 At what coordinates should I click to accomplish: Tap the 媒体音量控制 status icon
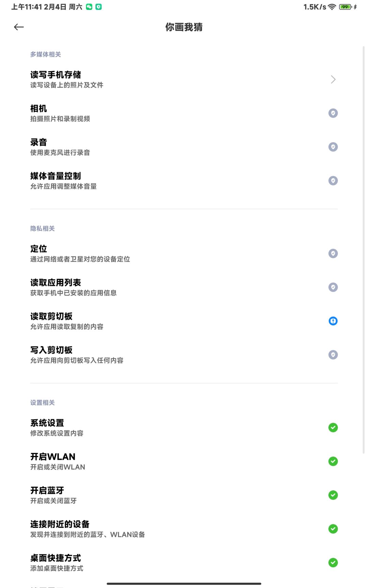pos(333,180)
